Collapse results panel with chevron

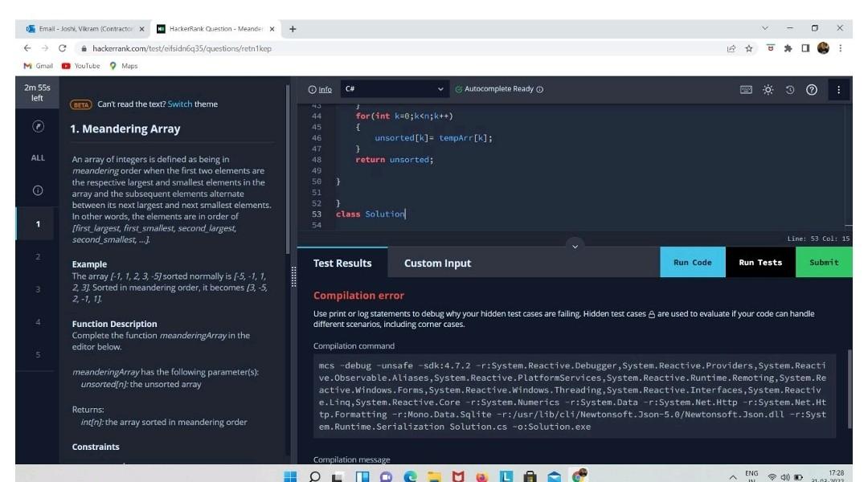575,247
